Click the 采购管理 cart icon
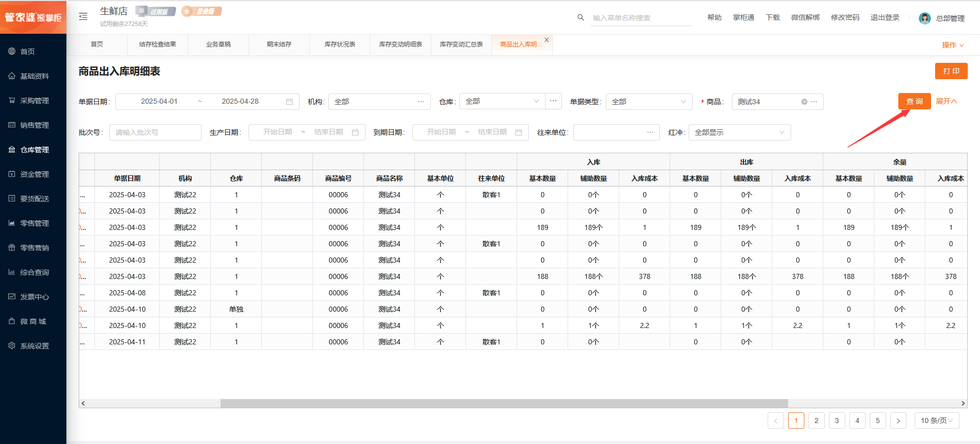980x444 pixels. click(12, 100)
